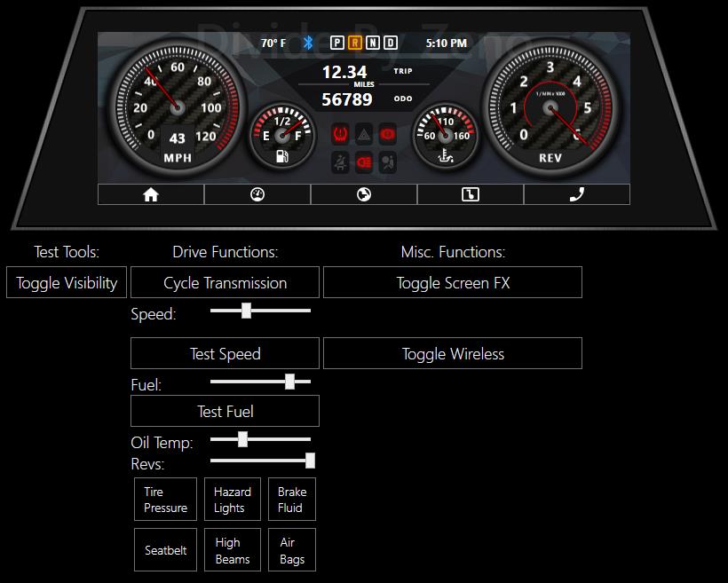Click the airbag warning indicator icon

click(x=389, y=160)
